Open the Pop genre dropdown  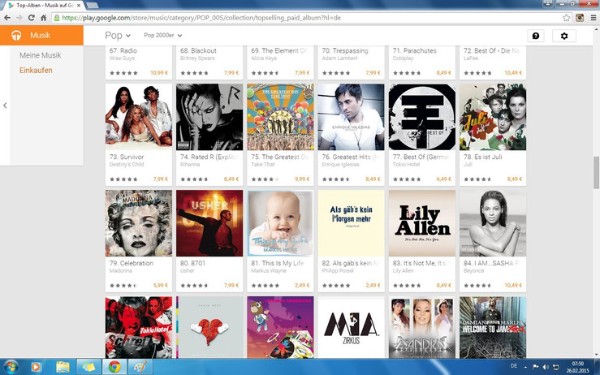(x=117, y=35)
